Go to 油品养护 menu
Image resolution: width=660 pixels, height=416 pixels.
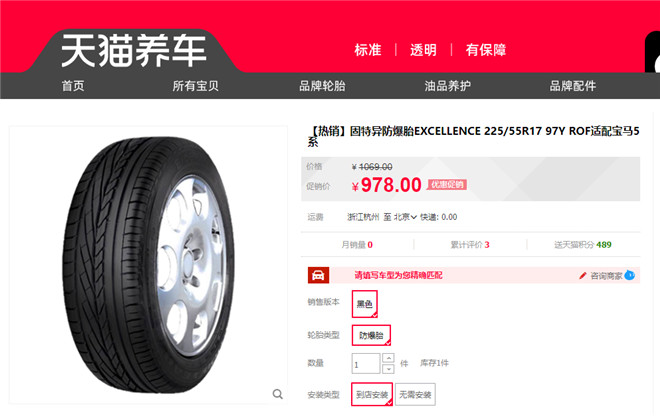[447, 86]
